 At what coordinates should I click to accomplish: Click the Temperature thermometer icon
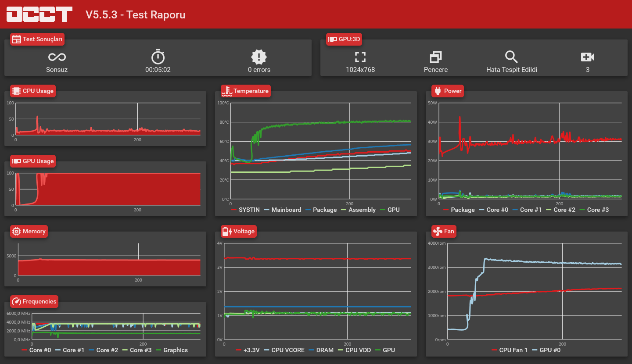point(227,91)
